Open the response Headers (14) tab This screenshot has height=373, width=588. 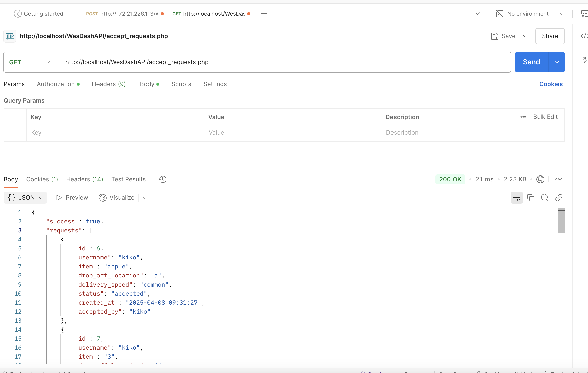point(84,179)
